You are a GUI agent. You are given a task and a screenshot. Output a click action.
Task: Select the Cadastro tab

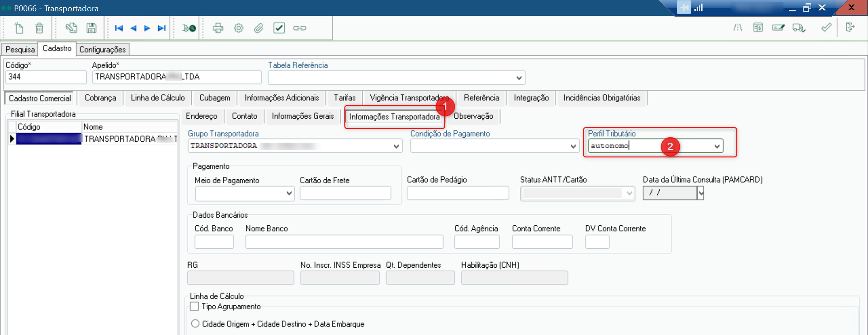tap(57, 48)
